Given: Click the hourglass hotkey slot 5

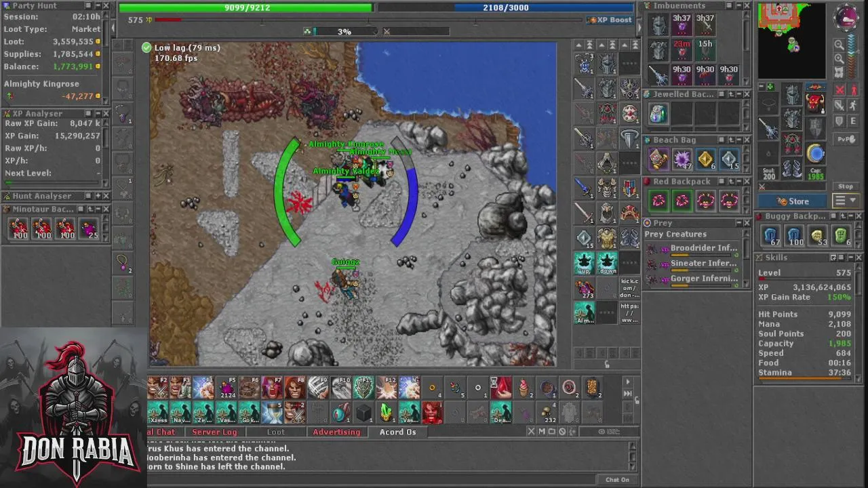Looking at the screenshot, I should point(273,411).
